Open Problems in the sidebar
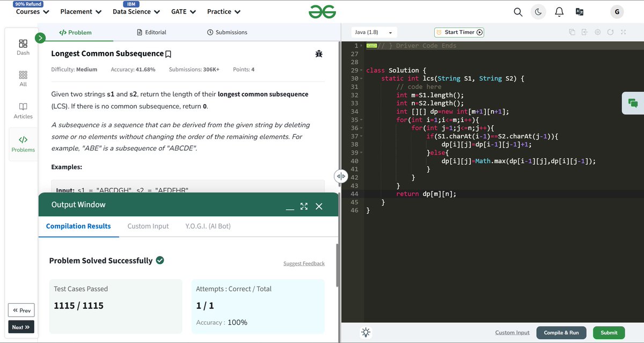Viewport: 644px width, 343px height. pos(23,143)
